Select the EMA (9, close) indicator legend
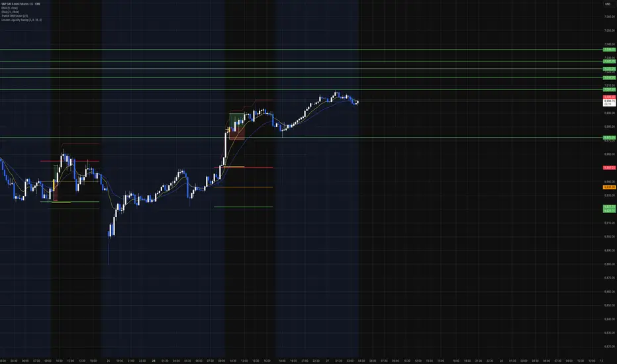This screenshot has width=617, height=364. pos(9,8)
